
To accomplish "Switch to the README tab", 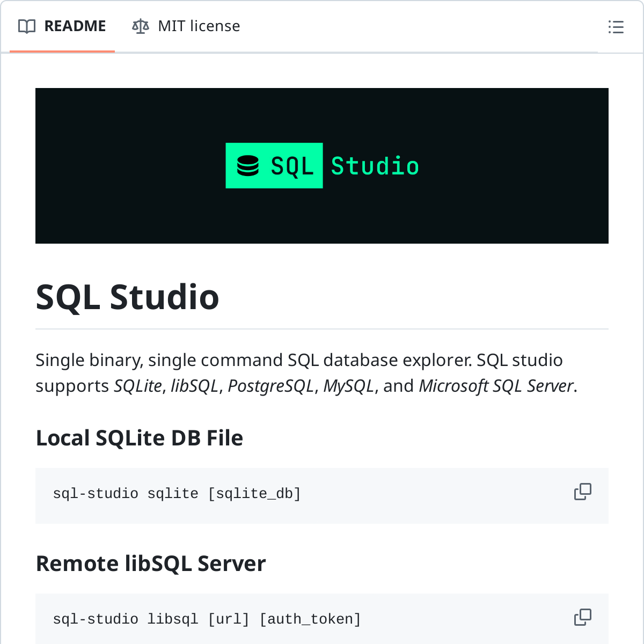I will 75,26.
